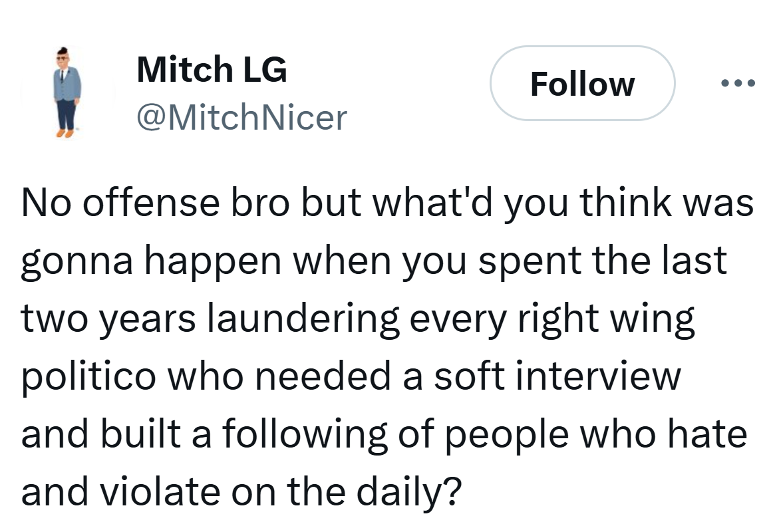Open the Mitch LG display name link
Viewport: 775px width, 532px height.
[212, 69]
